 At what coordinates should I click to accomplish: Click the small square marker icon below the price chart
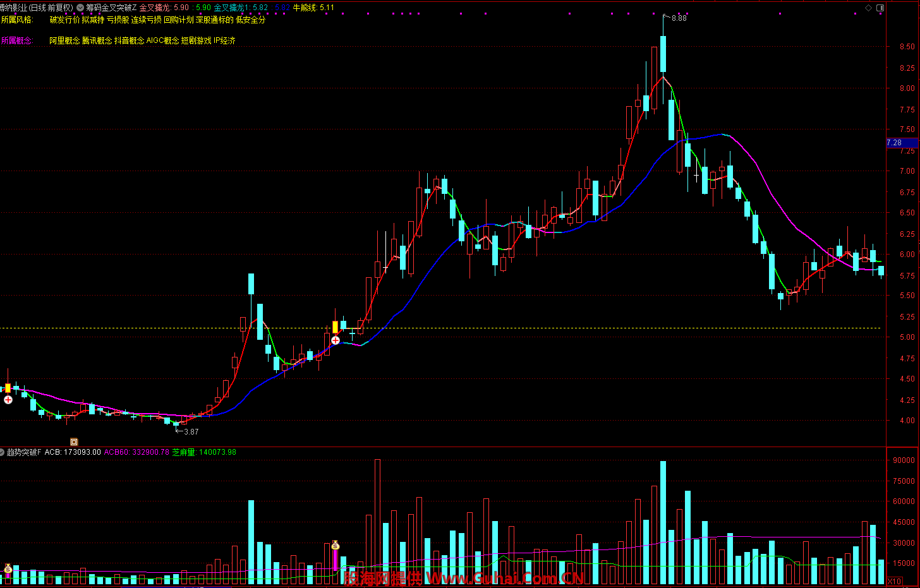point(74,441)
